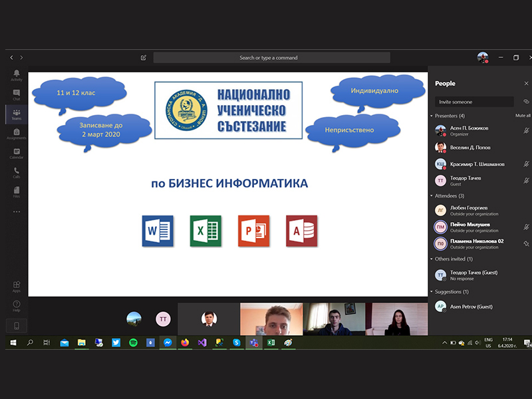This screenshot has height=399, width=532.
Task: Open the profile avatar menu at top right
Action: [x=483, y=58]
